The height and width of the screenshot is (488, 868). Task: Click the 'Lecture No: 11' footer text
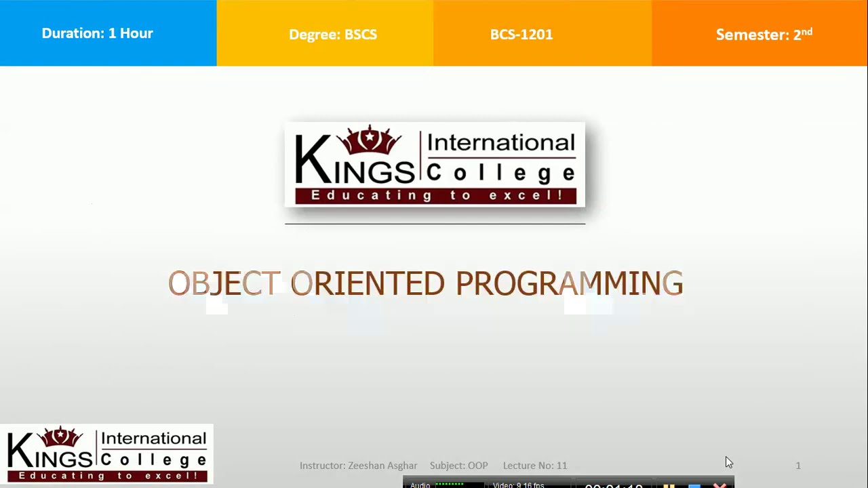point(535,466)
